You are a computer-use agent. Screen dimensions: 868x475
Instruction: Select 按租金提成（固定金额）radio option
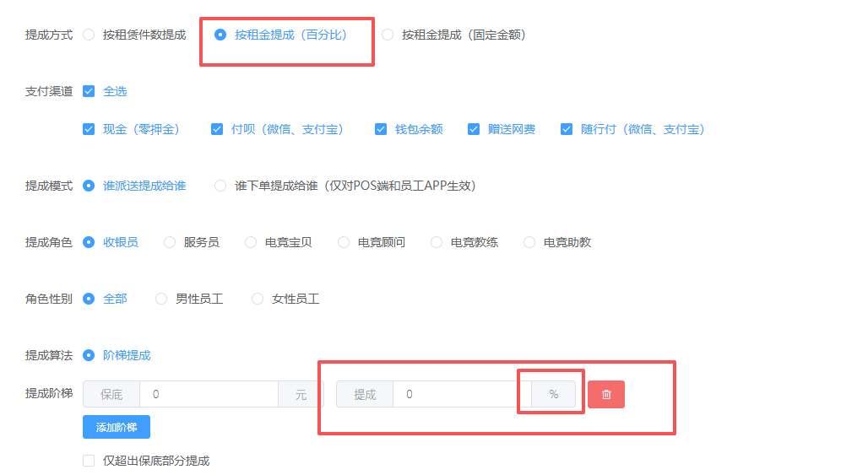tap(388, 35)
